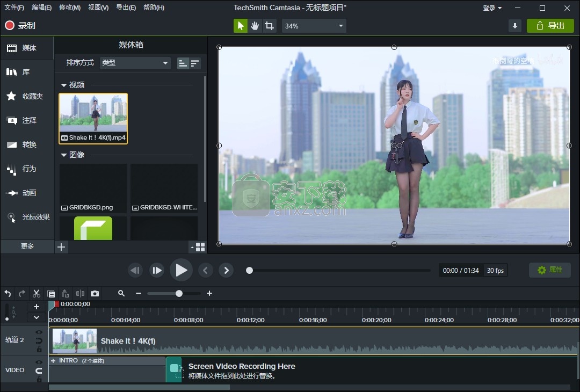The height and width of the screenshot is (392, 580).
Task: Activate the pan hand tool
Action: (255, 26)
